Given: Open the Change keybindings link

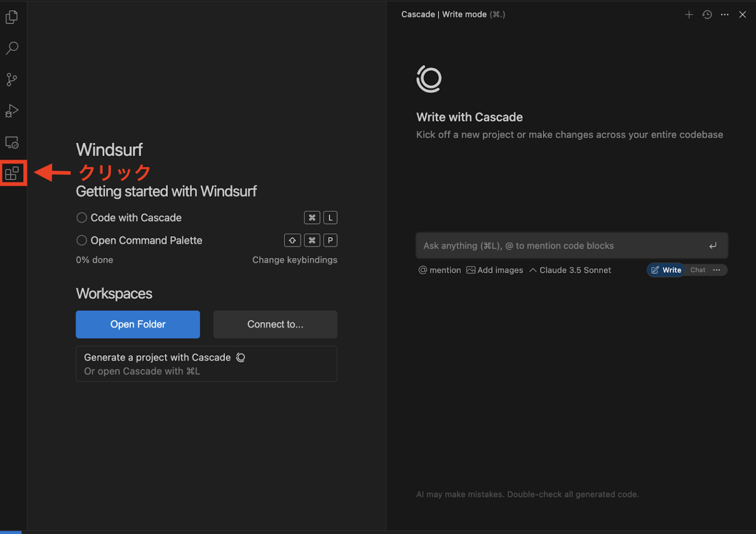Looking at the screenshot, I should pyautogui.click(x=294, y=260).
